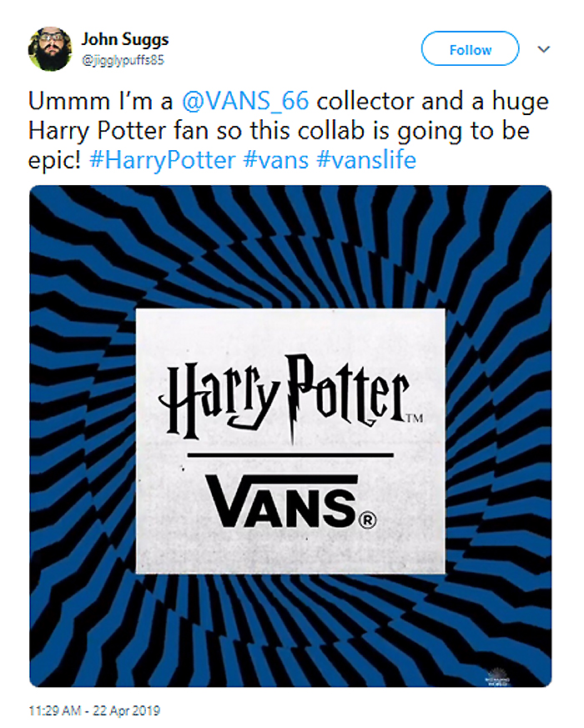
Task: Click the divider line between the logos
Action: tap(289, 454)
